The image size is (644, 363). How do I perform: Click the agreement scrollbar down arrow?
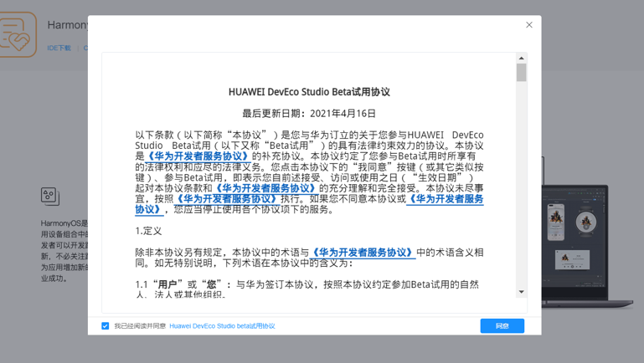521,292
